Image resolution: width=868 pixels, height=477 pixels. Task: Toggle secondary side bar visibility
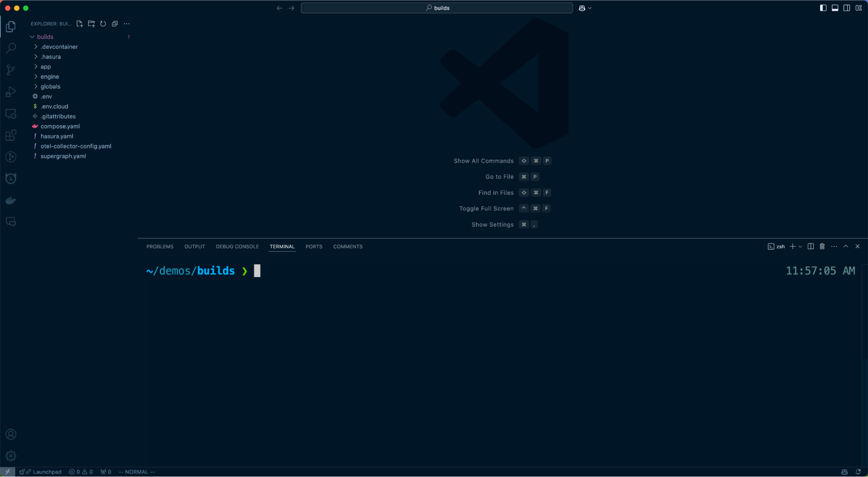pos(846,8)
